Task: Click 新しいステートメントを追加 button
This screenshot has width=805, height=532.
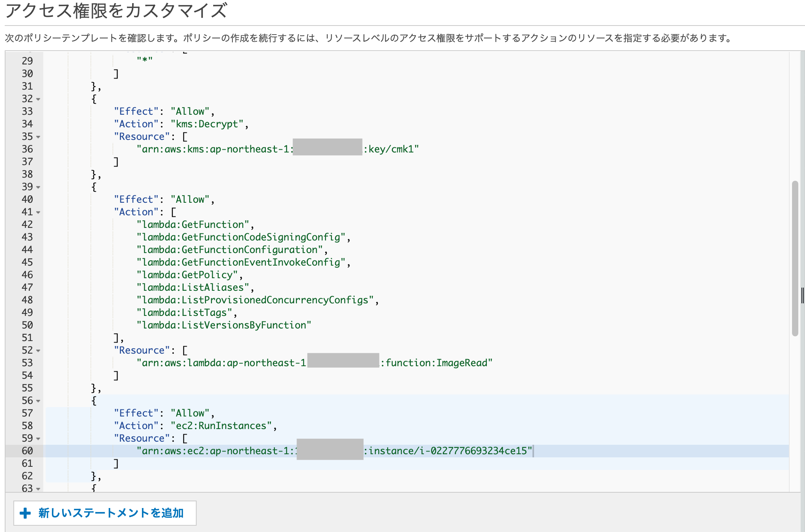Action: 110,513
